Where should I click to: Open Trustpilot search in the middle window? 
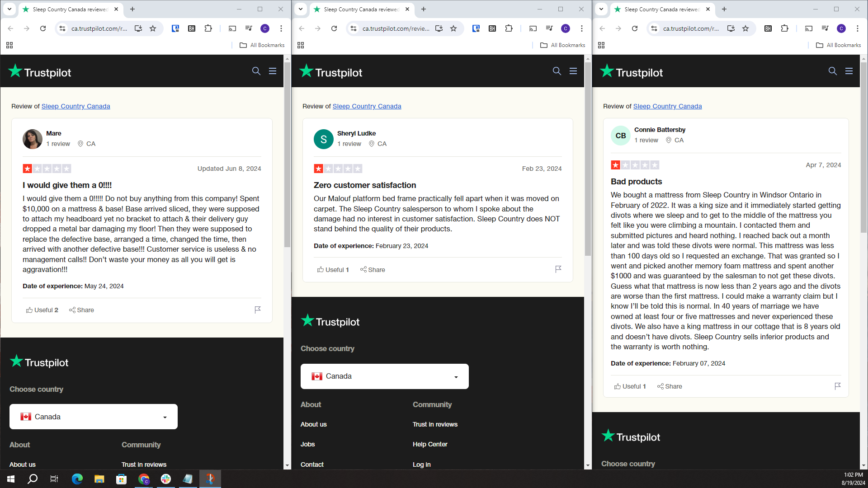[557, 71]
